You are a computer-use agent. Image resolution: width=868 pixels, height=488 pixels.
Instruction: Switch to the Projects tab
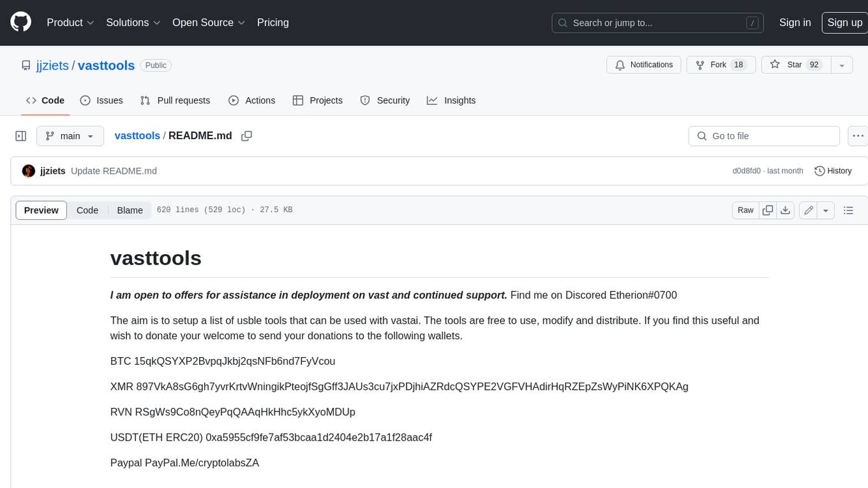tap(318, 100)
